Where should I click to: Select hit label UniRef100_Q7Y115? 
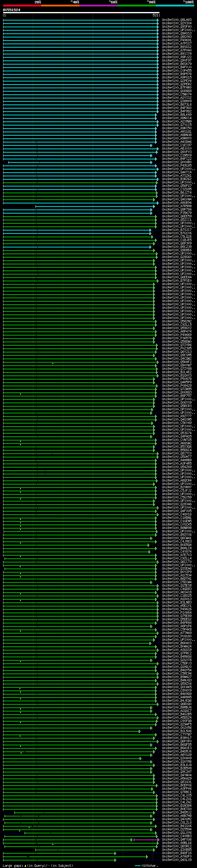[177, 125]
